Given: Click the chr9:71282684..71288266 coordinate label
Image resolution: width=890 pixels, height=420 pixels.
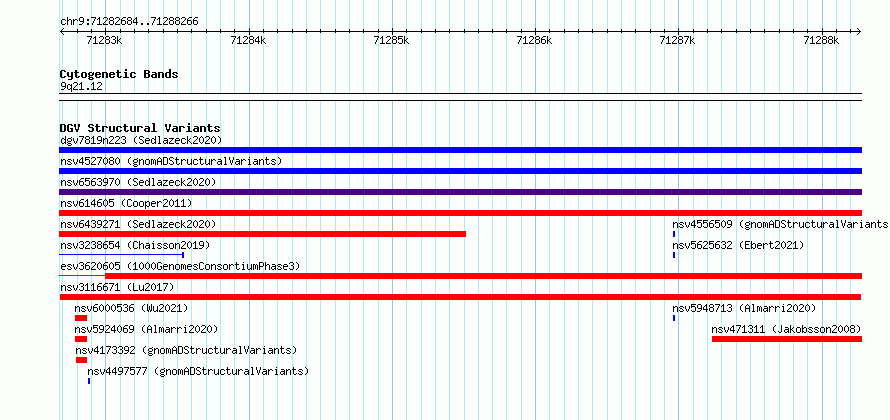Looking at the screenshot, I should tap(129, 22).
